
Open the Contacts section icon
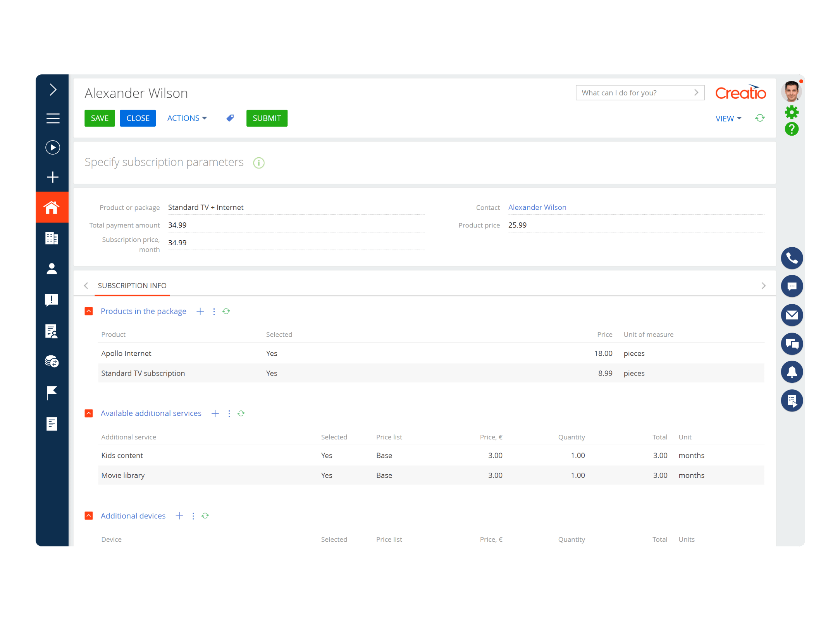point(52,269)
